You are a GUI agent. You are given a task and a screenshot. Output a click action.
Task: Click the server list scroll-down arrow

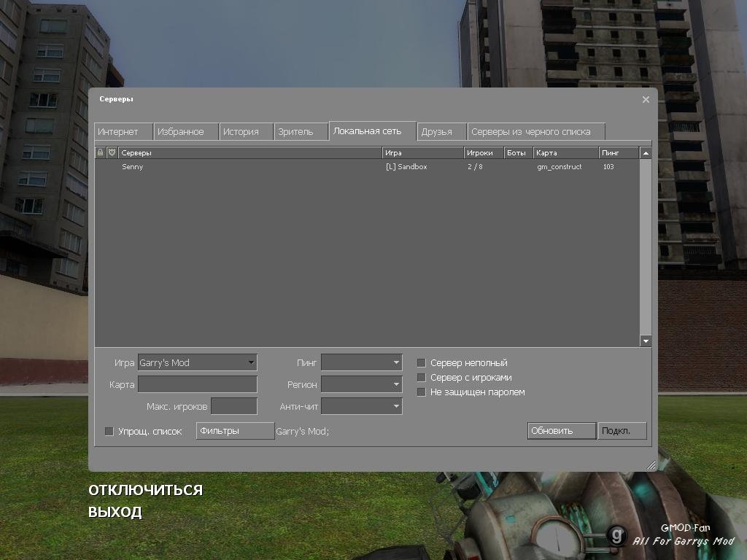[x=646, y=341]
